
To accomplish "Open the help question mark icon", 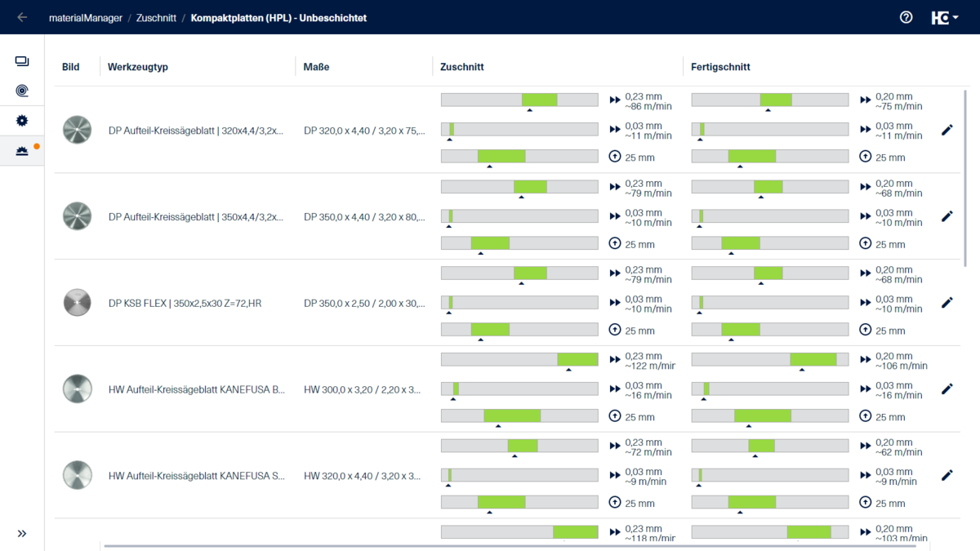I will (x=906, y=17).
